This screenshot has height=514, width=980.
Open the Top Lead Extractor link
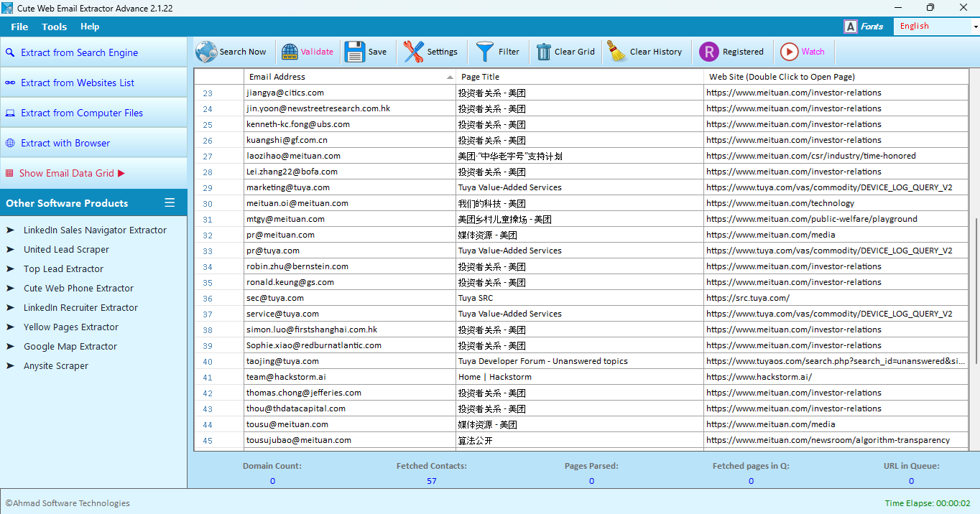pyautogui.click(x=63, y=269)
